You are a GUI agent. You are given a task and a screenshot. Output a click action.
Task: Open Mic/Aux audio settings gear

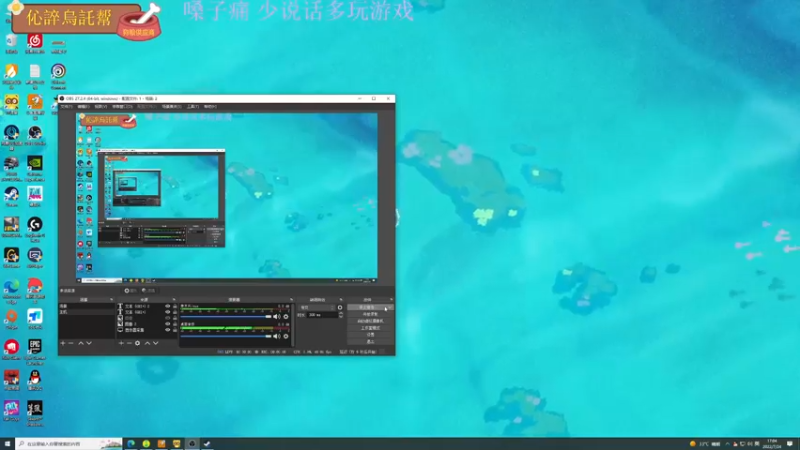(286, 317)
